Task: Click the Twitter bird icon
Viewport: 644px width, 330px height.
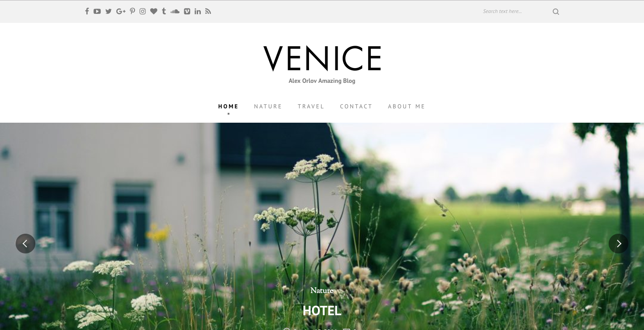Action: [x=108, y=11]
